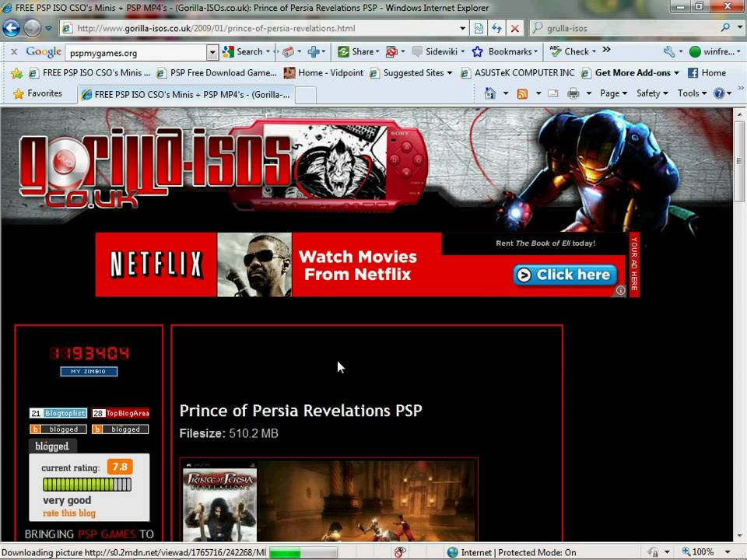747x560 pixels.
Task: Click the vertical page scrollbar thumb
Action: (x=739, y=161)
